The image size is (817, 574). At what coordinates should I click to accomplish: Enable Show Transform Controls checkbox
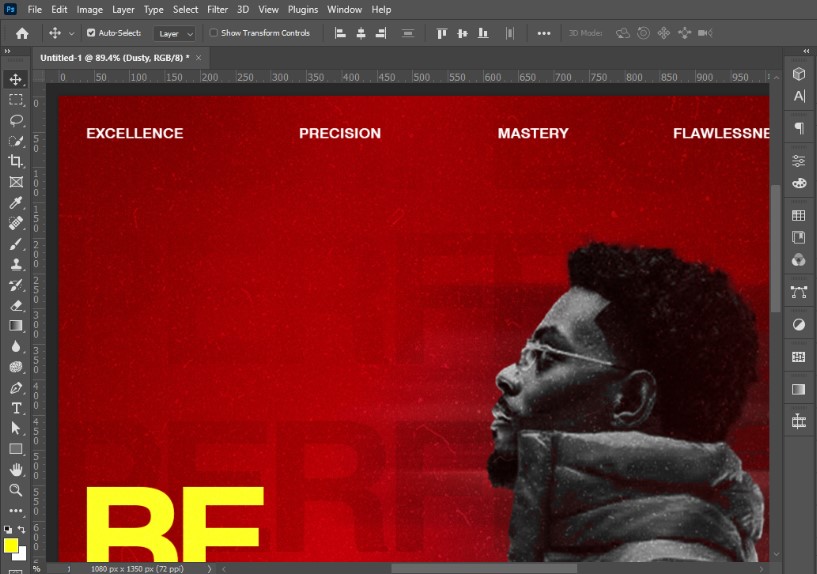pyautogui.click(x=213, y=33)
